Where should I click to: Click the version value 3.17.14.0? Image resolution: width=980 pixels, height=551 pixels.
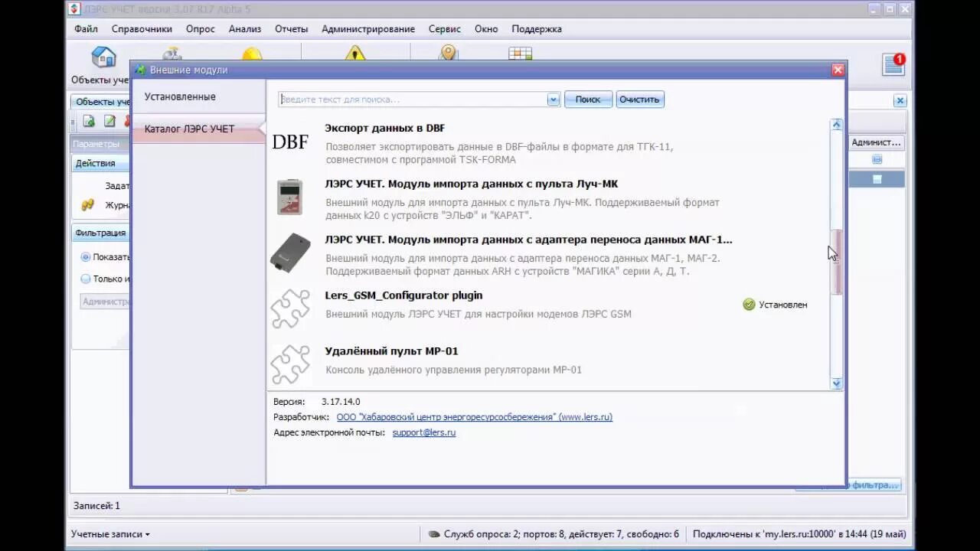click(341, 402)
